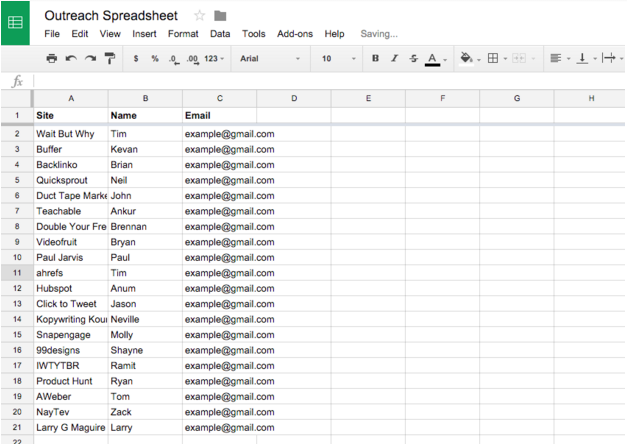Click the move to folder icon
Screen dimensions: 627x448
220,16
